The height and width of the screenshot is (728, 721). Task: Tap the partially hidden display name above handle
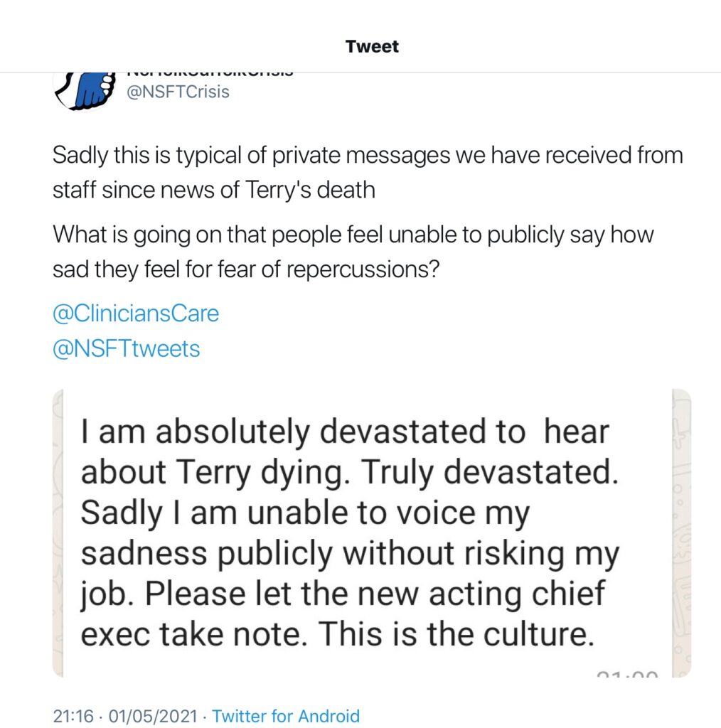210,74
